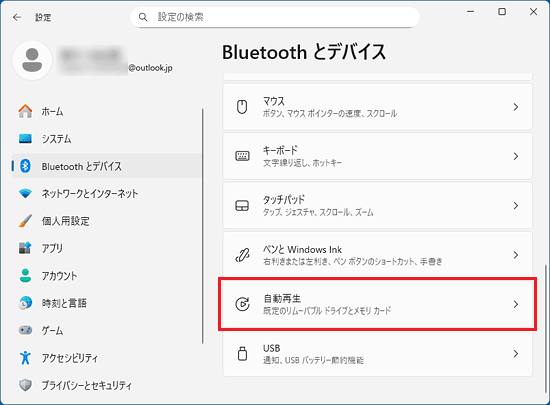The width and height of the screenshot is (550, 405).
Task: Open USB row chevron
Action: 516,353
